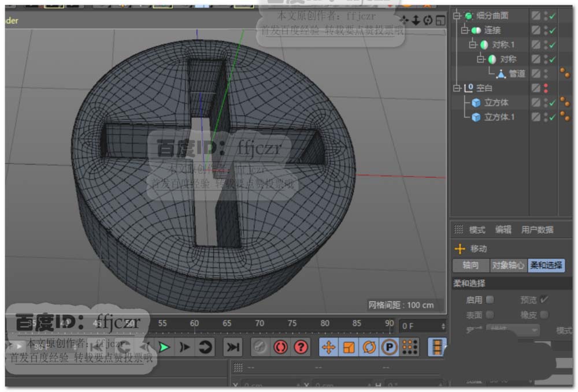This screenshot has width=578, height=392.
Task: Collapse the 空白 null object node
Action: pyautogui.click(x=457, y=88)
